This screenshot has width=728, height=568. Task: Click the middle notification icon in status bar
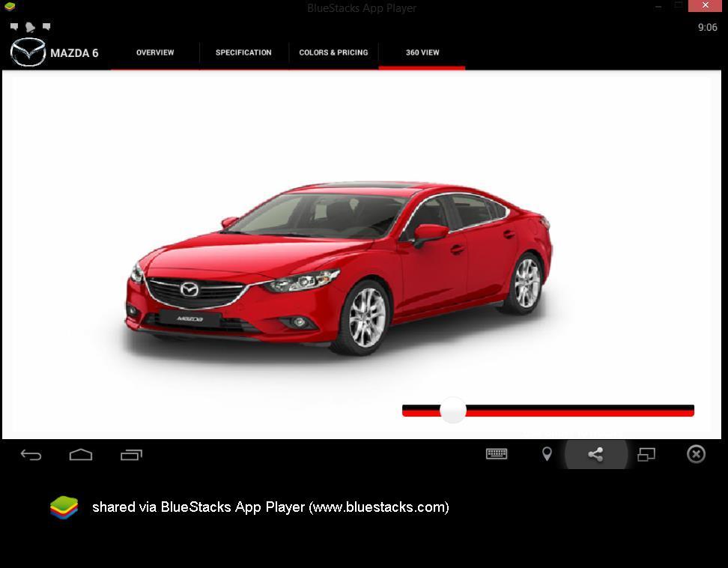tap(30, 27)
